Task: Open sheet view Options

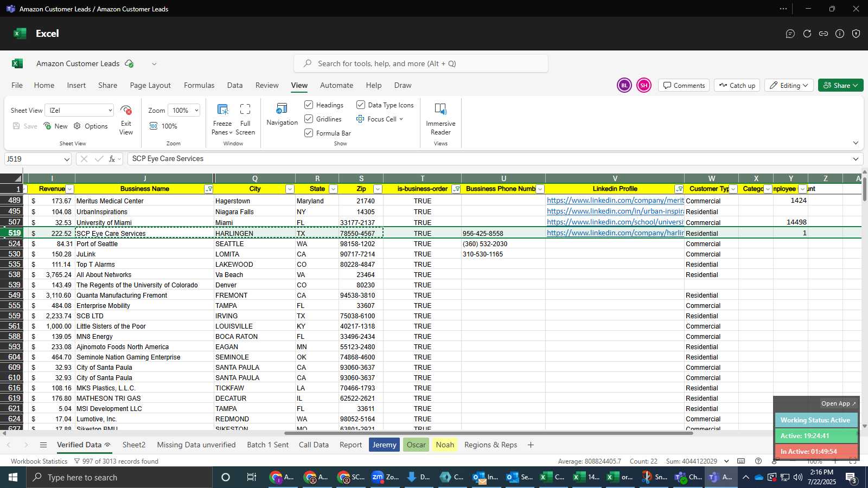Action: [x=91, y=126]
